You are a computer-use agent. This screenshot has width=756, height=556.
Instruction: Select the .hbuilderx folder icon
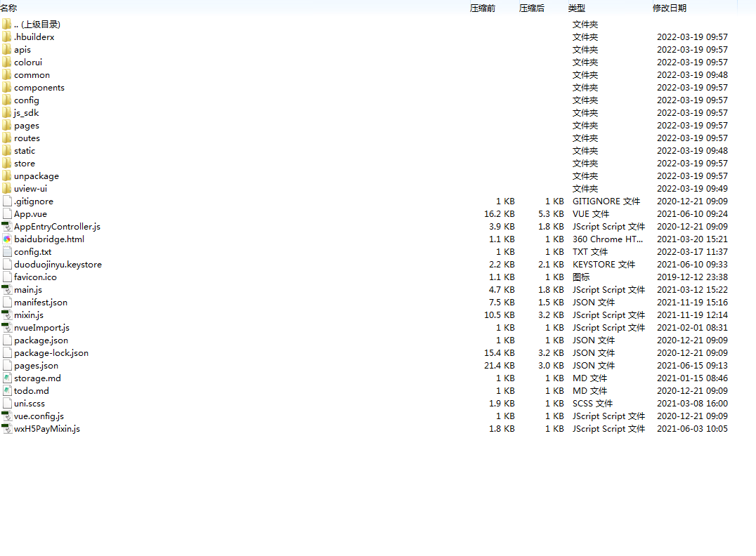(x=7, y=37)
